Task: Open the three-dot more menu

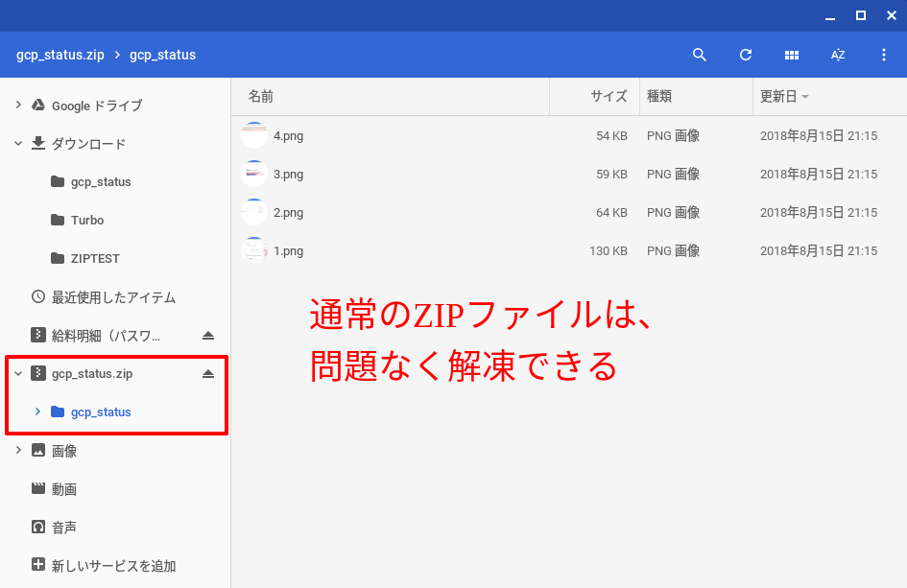Action: (883, 55)
